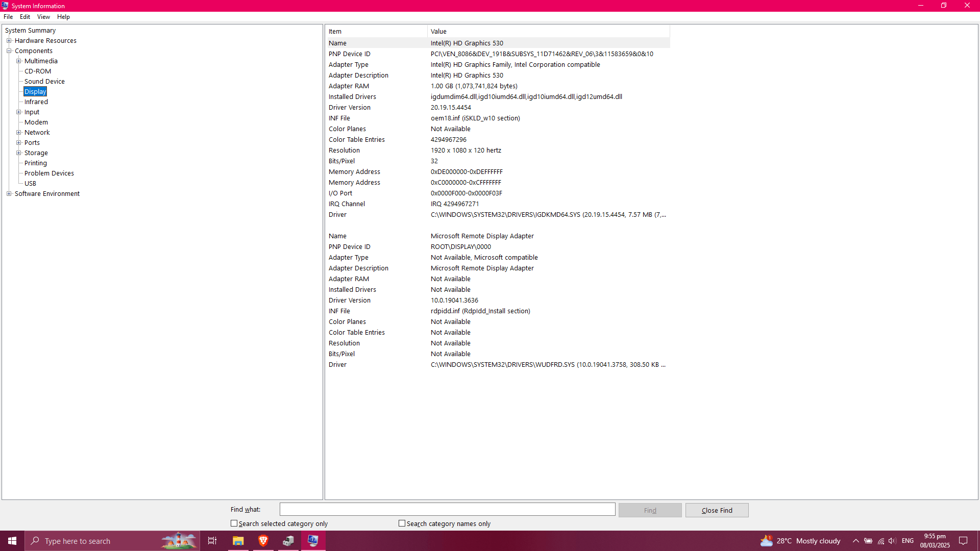The width and height of the screenshot is (980, 551).
Task: Launch File Explorer from the taskbar
Action: [238, 541]
